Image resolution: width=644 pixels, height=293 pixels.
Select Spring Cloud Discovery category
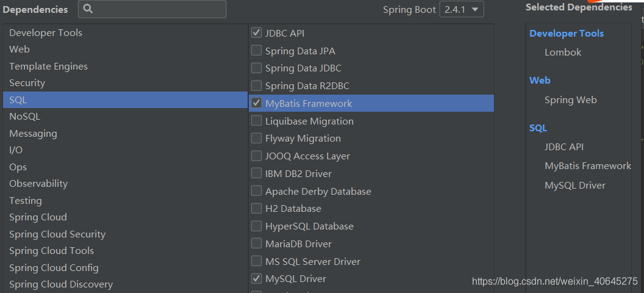click(x=125, y=284)
